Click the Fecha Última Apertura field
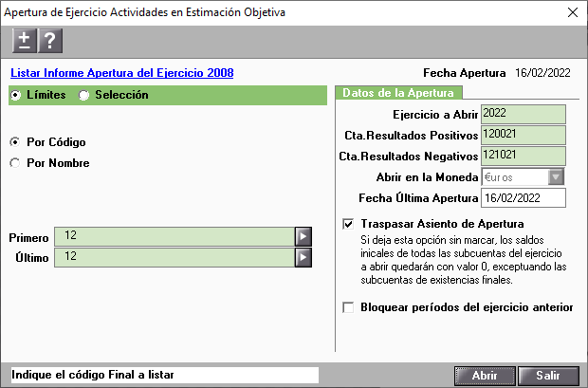Viewport: 588px width, 388px height. click(x=524, y=197)
